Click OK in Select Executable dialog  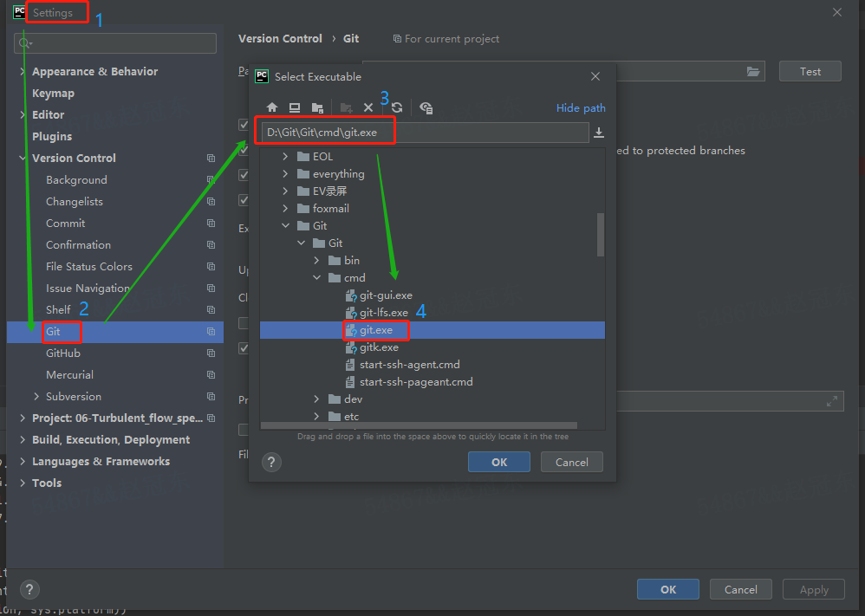498,462
